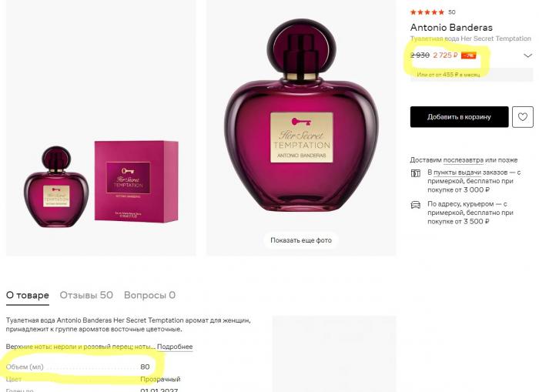Add perfume to wishlist with heart icon
Screen dimensions: 539x392
pyautogui.click(x=523, y=117)
